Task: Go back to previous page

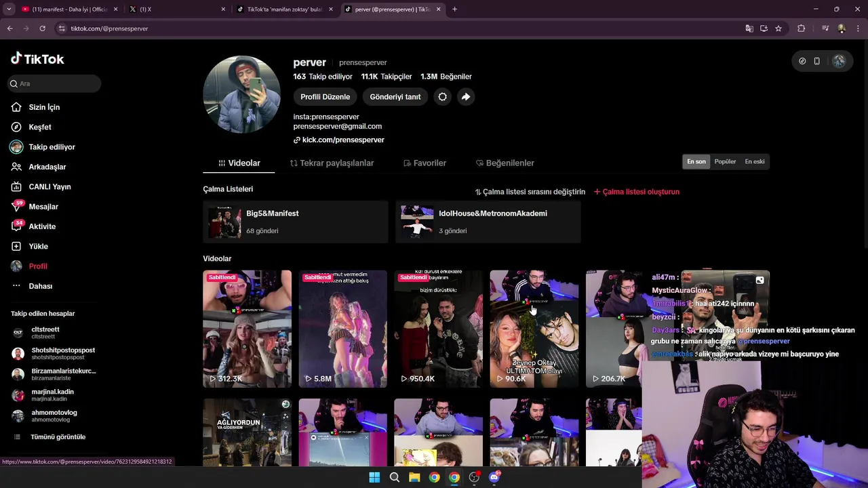Action: tap(9, 28)
